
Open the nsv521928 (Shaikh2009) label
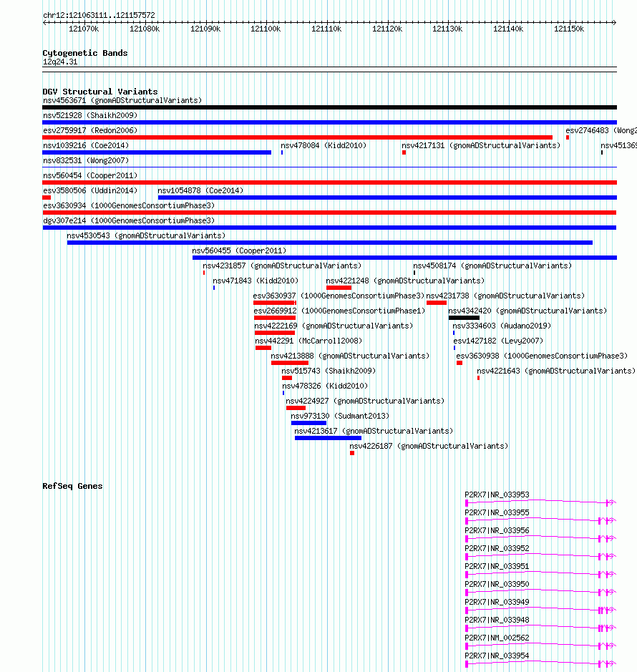[90, 115]
